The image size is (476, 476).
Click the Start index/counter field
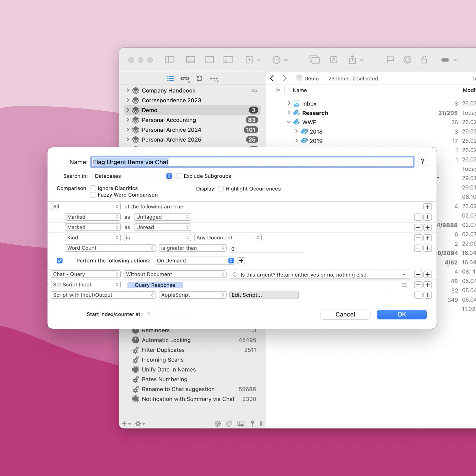[164, 314]
